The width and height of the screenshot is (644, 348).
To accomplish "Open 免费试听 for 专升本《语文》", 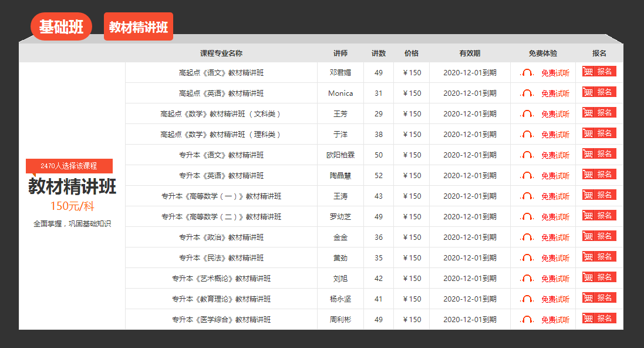I will 555,155.
